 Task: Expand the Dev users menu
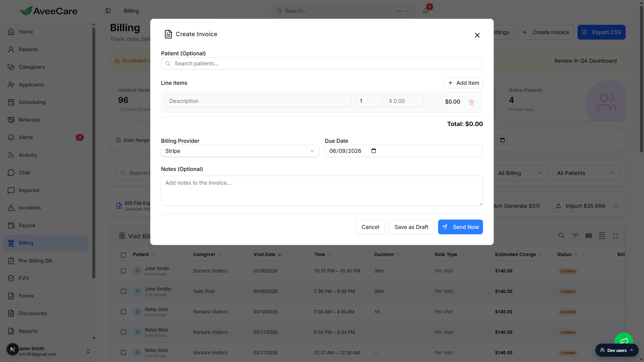point(617,350)
